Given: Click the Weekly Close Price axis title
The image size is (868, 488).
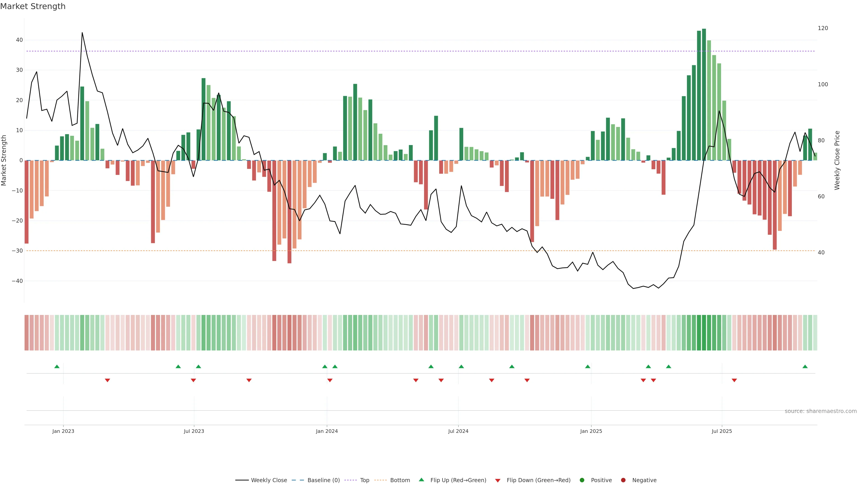Looking at the screenshot, I should point(837,160).
